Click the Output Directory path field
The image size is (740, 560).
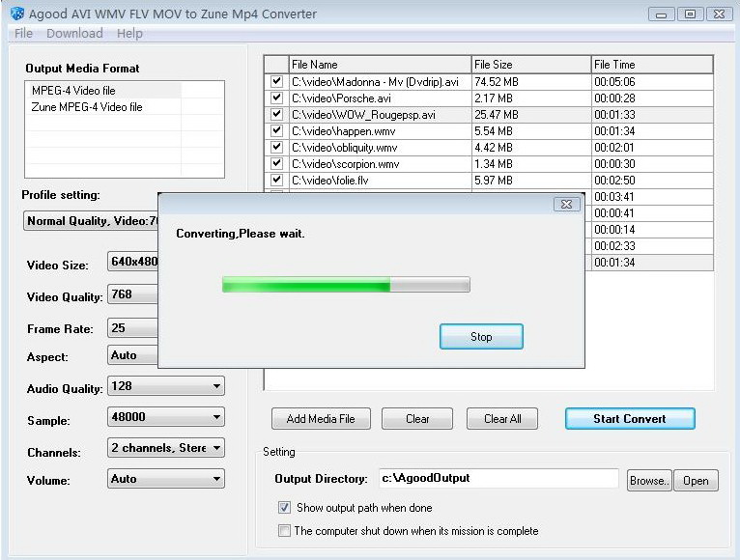click(x=498, y=478)
